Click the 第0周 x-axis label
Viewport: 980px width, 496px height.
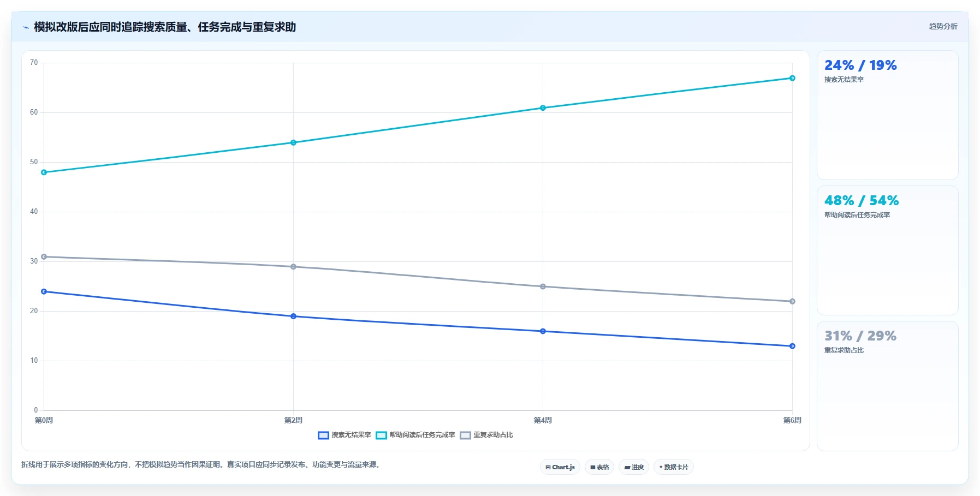[x=44, y=420]
